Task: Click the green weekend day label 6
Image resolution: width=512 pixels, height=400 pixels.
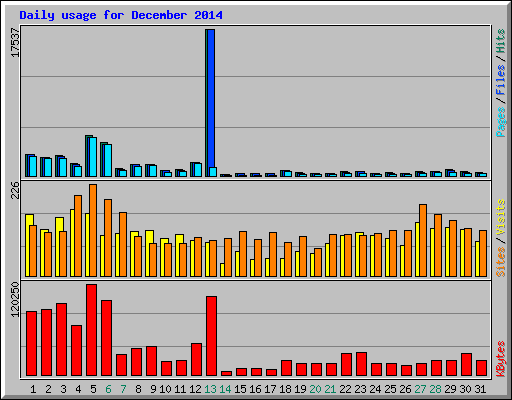Action: [x=108, y=389]
